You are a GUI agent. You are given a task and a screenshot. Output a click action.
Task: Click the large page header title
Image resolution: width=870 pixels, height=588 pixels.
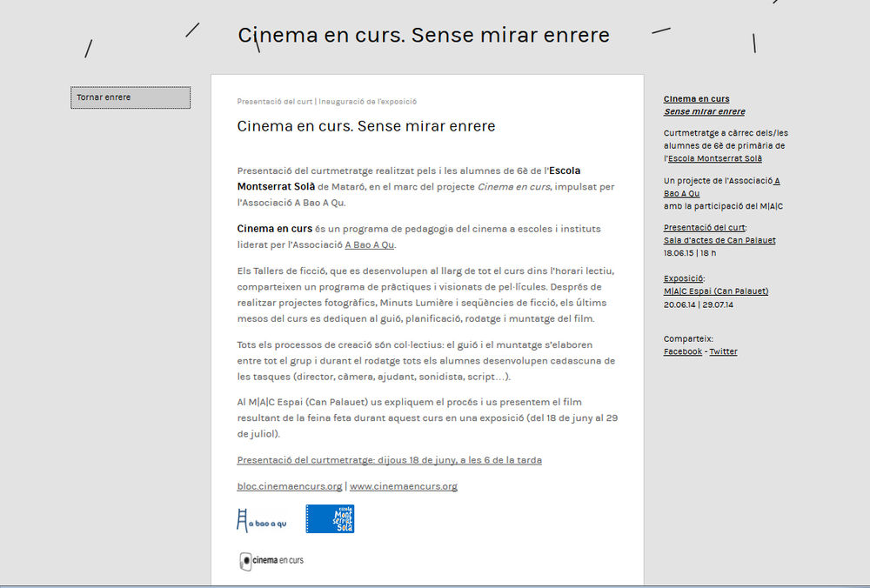click(424, 36)
